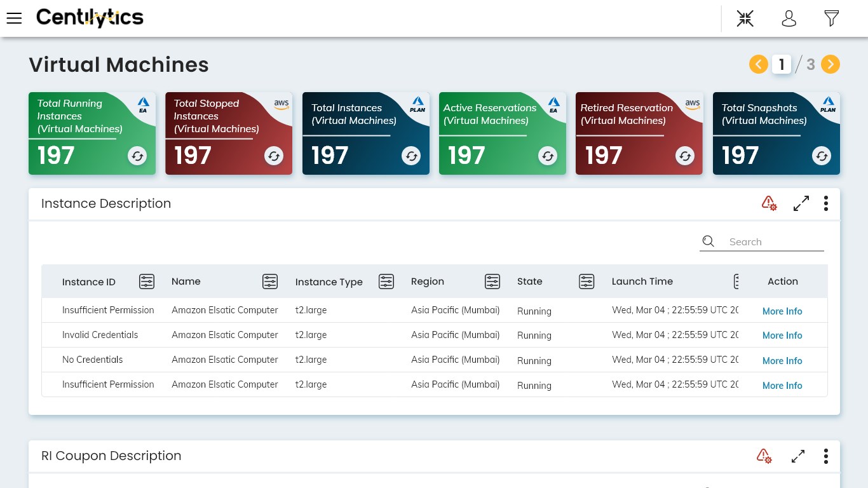The image size is (868, 488).
Task: Click the Launch Time column header
Action: tap(642, 281)
